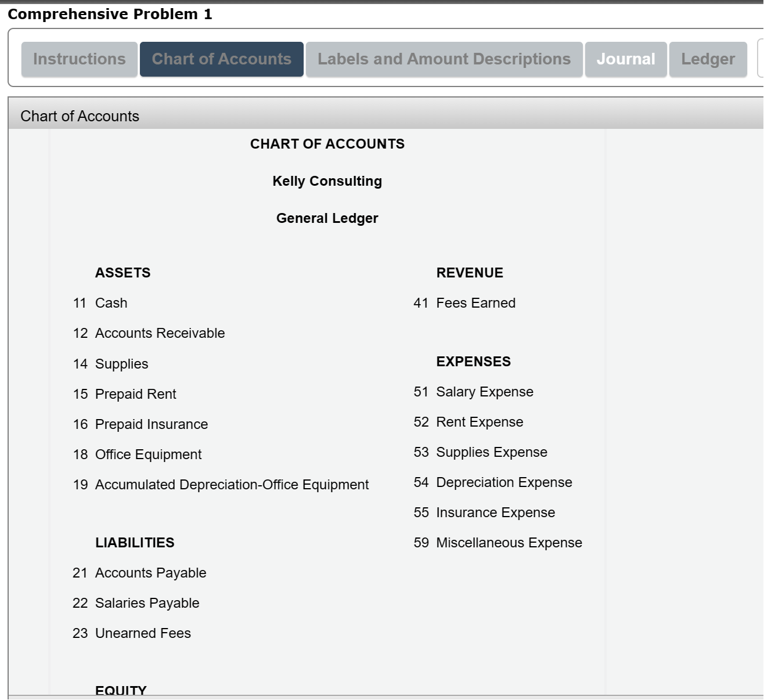Click the REVENUE section heading
Image resolution: width=764 pixels, height=700 pixels.
coord(470,273)
